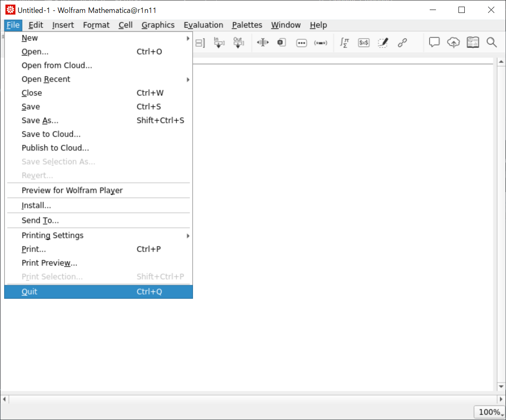Open the chat speech bubble icon

[x=435, y=42]
